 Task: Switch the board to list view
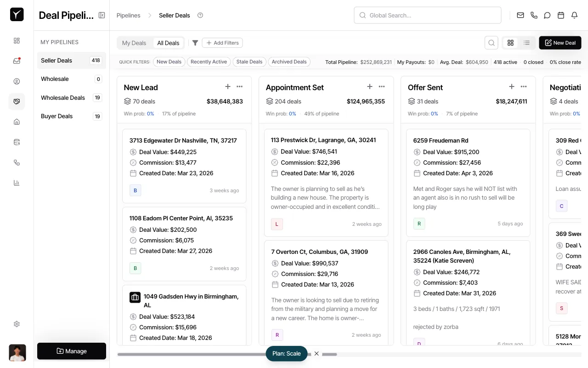[526, 42]
